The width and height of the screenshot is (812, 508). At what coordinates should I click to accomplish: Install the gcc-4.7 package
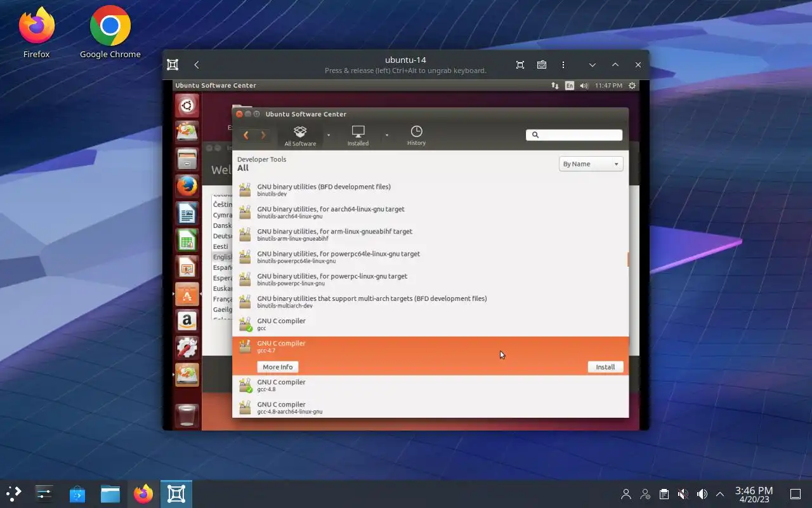pos(605,367)
